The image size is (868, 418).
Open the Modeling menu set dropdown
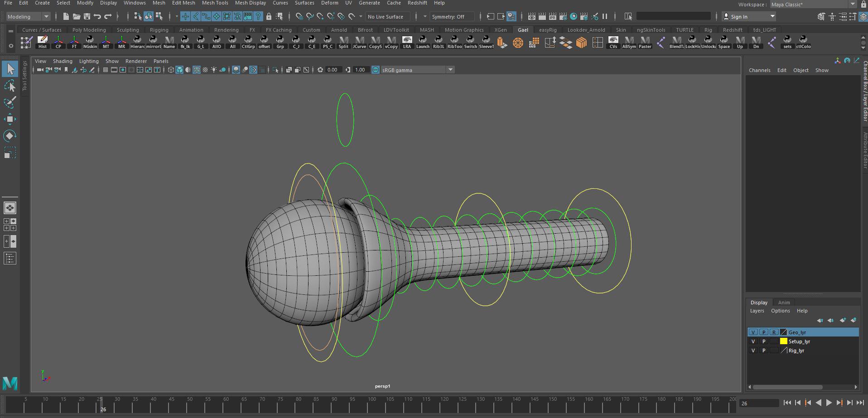point(28,17)
